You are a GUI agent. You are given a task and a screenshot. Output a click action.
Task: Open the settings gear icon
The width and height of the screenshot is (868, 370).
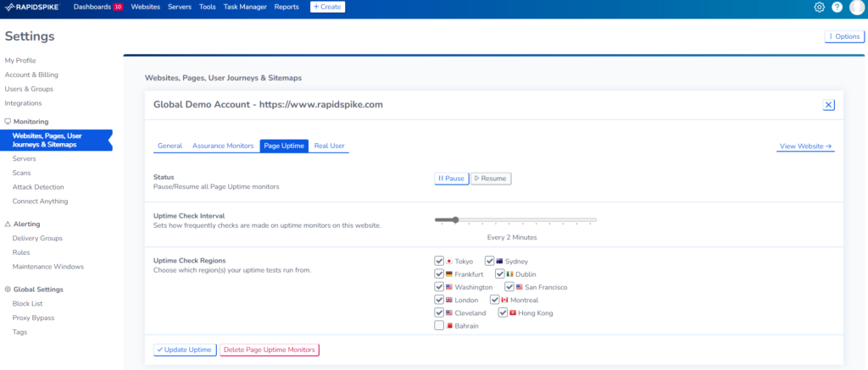(x=820, y=7)
